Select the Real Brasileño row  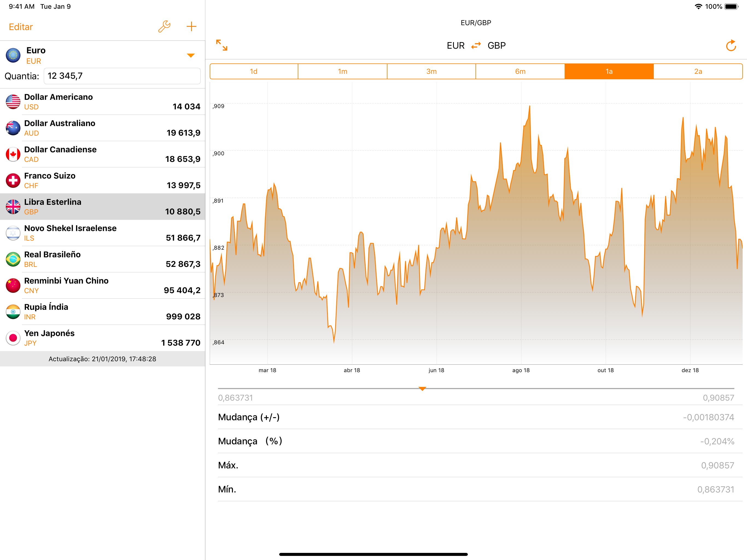(x=102, y=259)
